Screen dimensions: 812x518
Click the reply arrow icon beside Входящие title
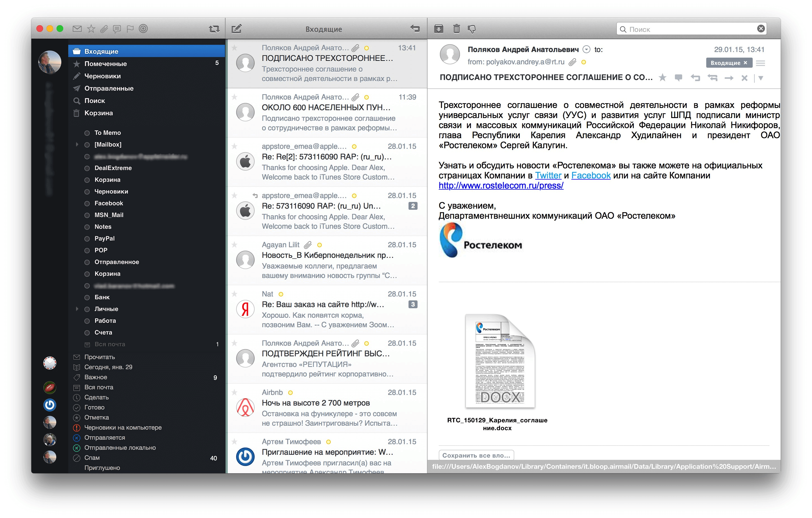(x=415, y=29)
